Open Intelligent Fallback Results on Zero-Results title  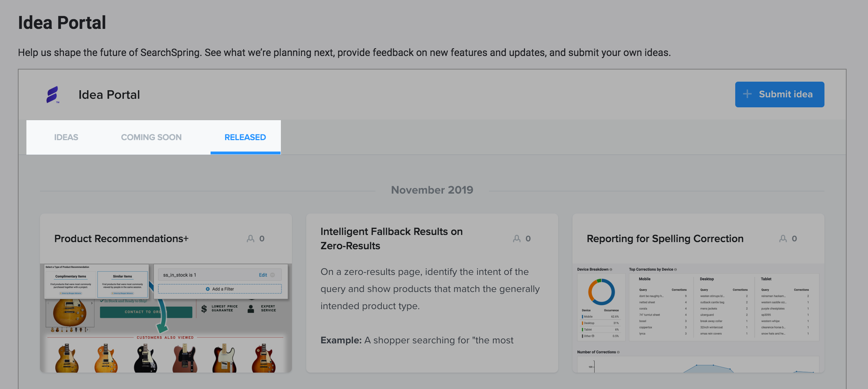tap(392, 239)
